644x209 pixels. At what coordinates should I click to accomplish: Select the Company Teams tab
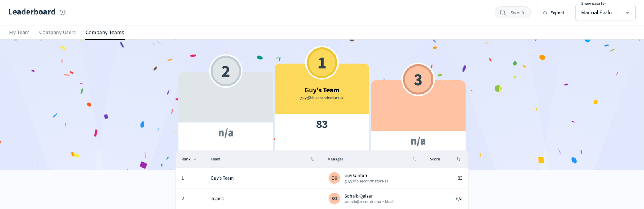point(105,33)
